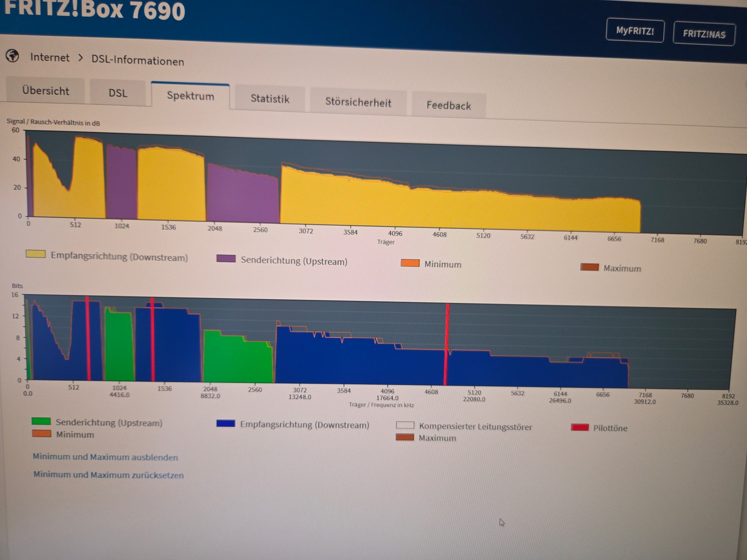Go to the Feedback tab

point(448,105)
